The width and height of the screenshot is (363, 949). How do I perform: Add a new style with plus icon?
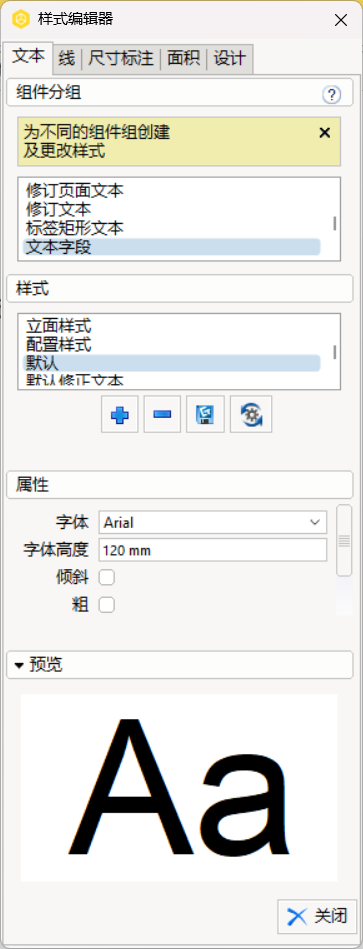click(120, 415)
